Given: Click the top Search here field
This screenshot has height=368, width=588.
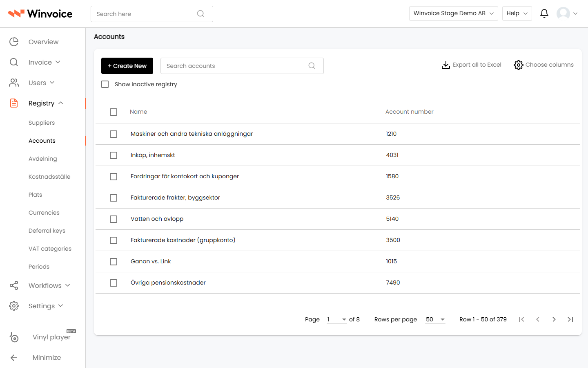Looking at the screenshot, I should 151,14.
